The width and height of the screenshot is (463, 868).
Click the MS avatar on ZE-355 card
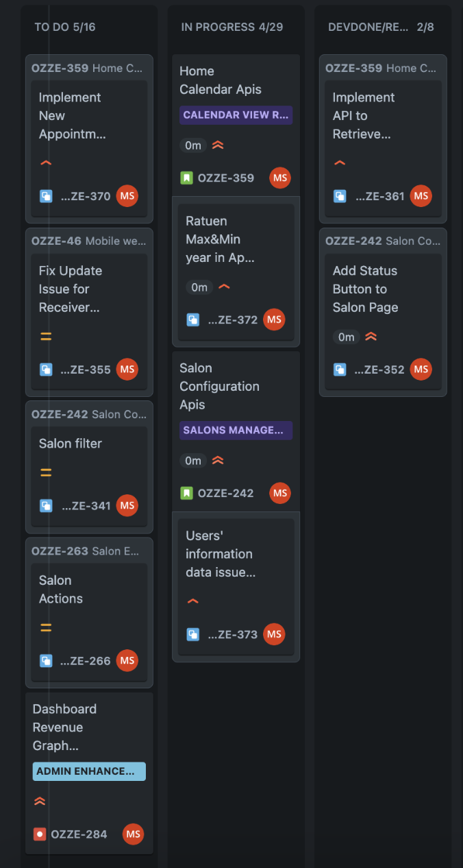point(127,370)
